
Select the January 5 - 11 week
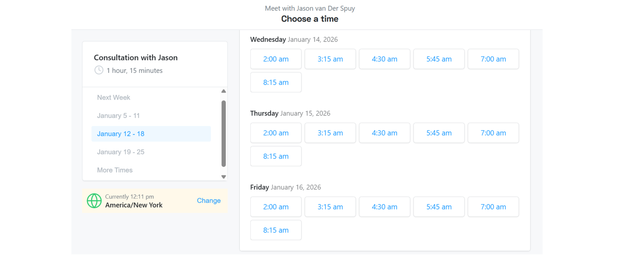pyautogui.click(x=118, y=115)
